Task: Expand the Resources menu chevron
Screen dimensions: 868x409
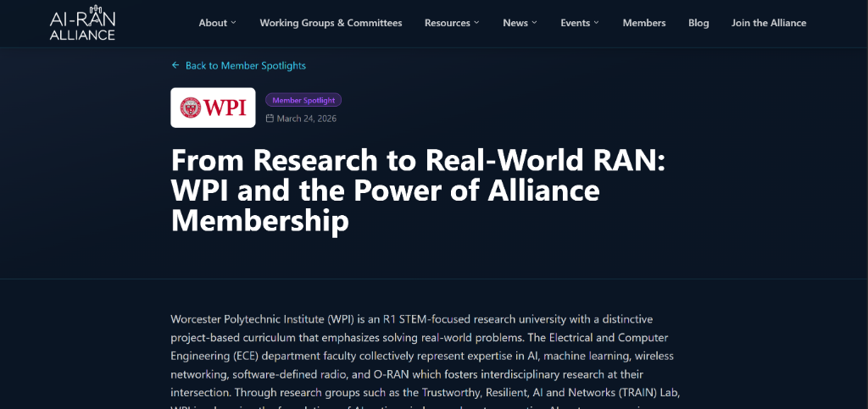Action: pos(476,23)
